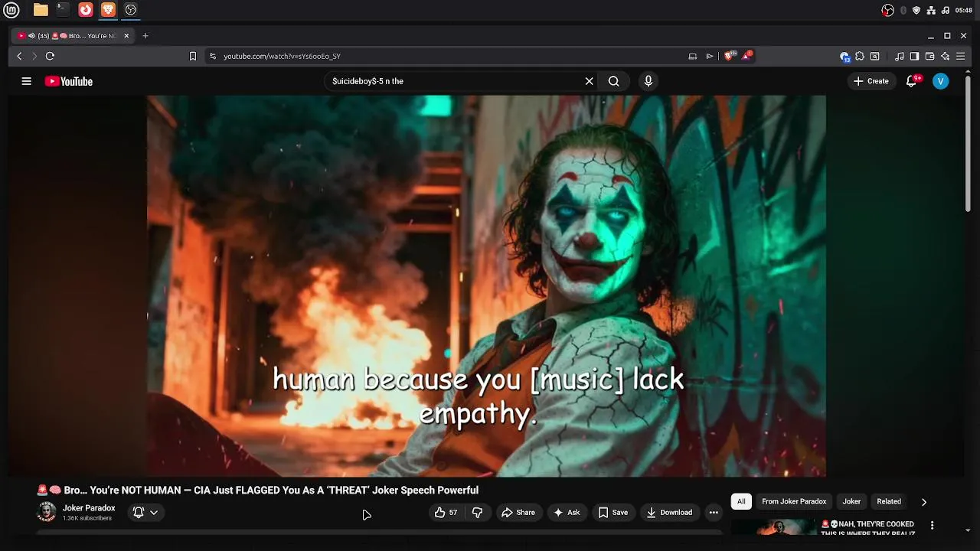
Task: Open the Brave Wallet icon
Action: pyautogui.click(x=929, y=56)
